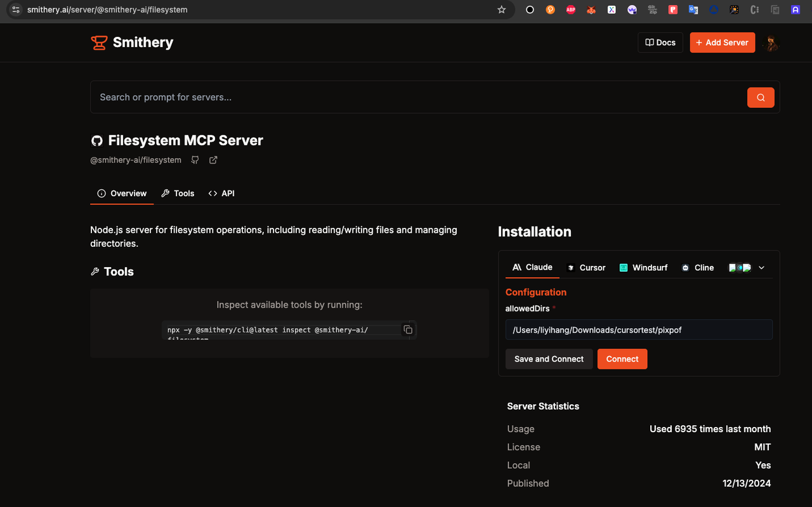Open the Docs page
This screenshot has width=812, height=507.
660,43
